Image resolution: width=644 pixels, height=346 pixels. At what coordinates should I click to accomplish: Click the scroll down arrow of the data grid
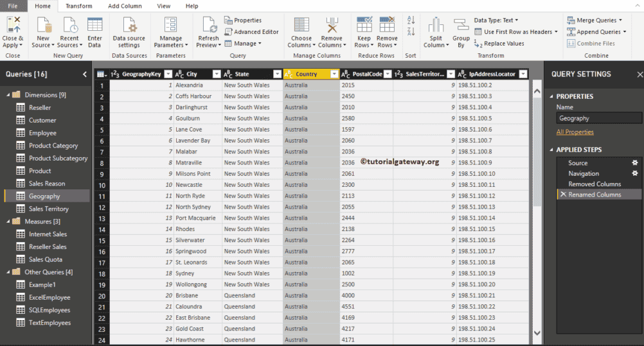click(537, 333)
